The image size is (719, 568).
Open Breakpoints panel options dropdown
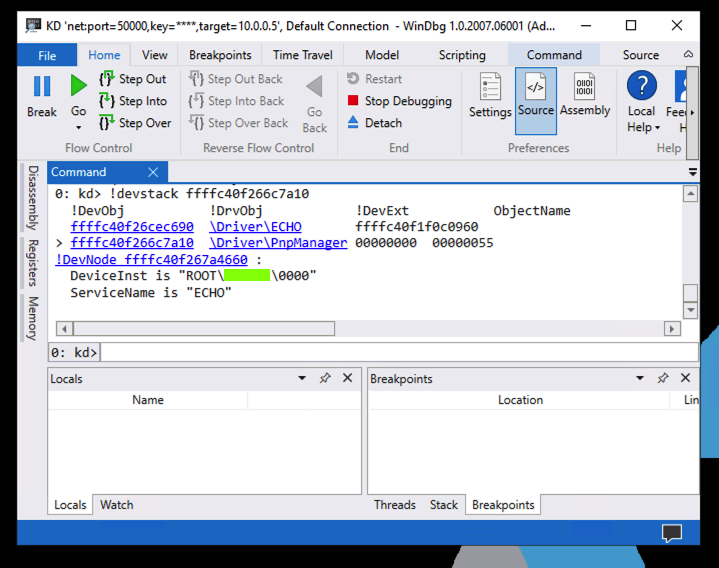[640, 378]
